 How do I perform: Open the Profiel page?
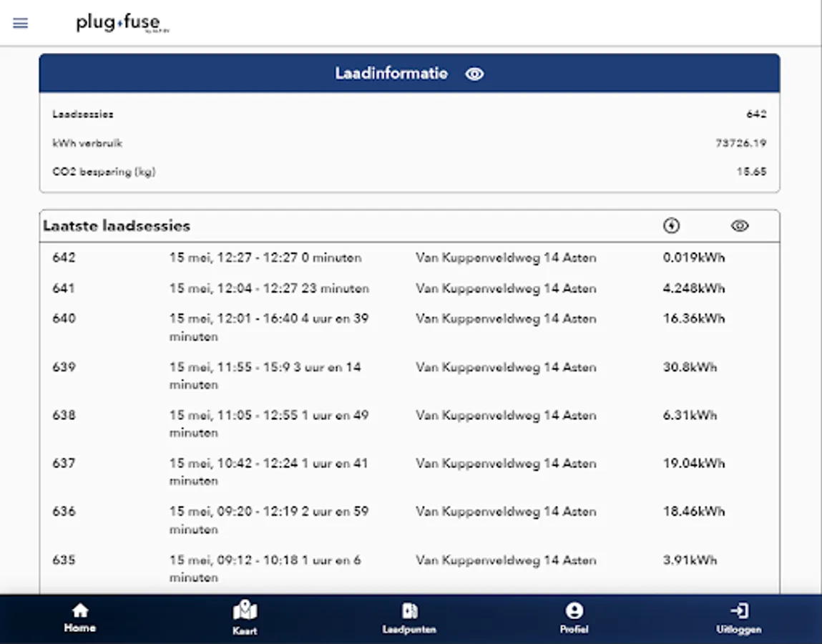574,618
